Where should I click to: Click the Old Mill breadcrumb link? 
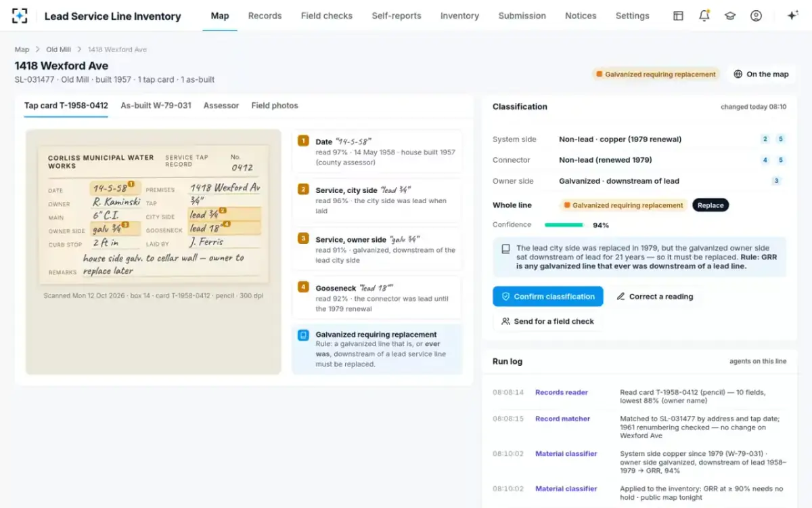(x=58, y=49)
